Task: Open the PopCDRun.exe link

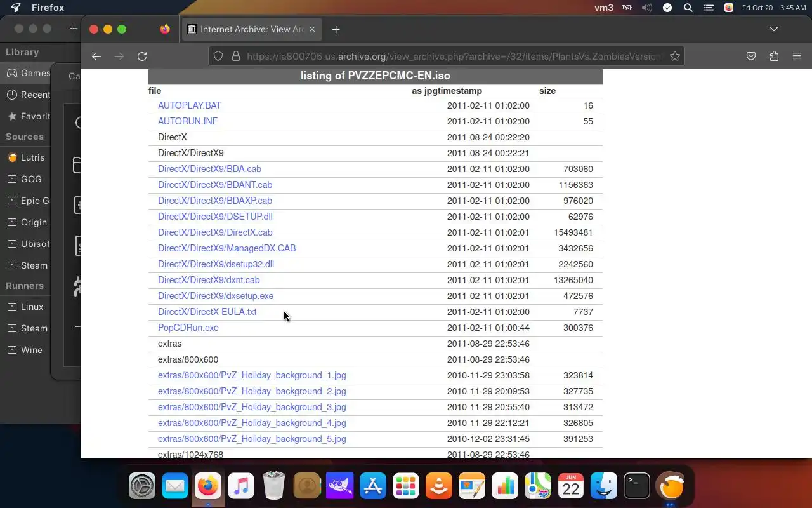Action: pyautogui.click(x=188, y=328)
